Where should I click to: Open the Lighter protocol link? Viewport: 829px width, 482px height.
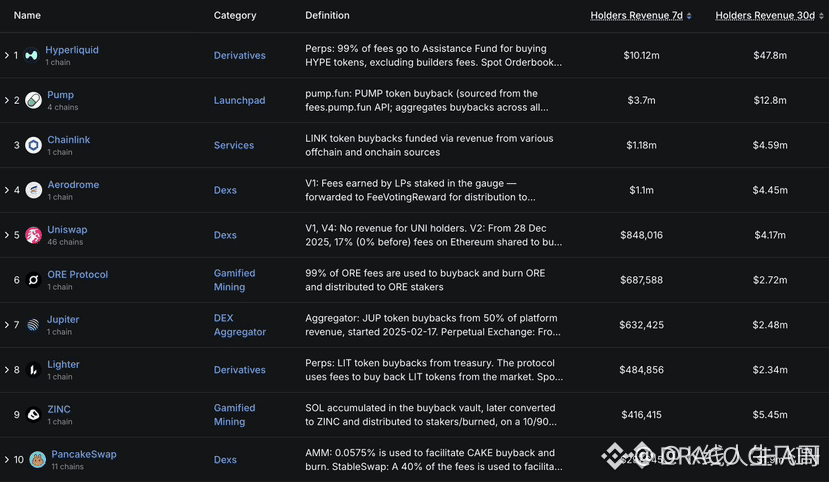pyautogui.click(x=63, y=364)
